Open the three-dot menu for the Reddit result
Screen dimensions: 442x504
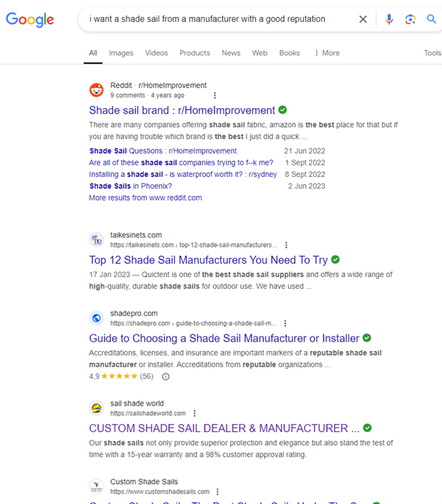[215, 96]
